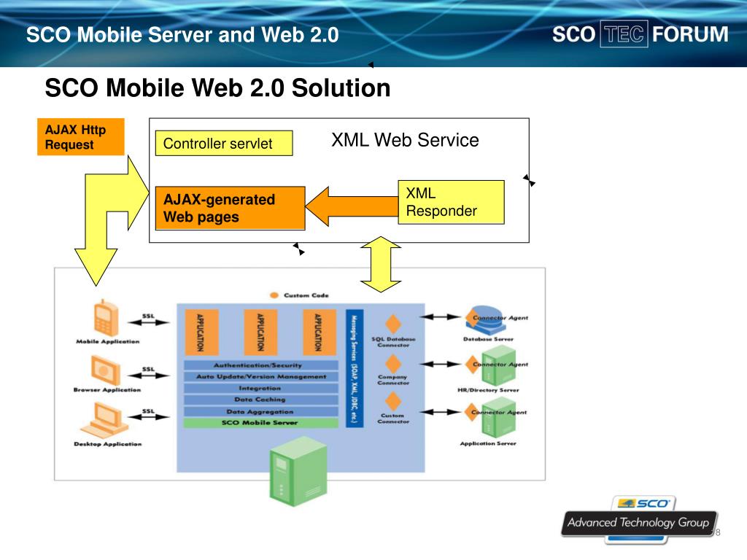Click the XML Web Service label
Image resolution: width=747 pixels, height=560 pixels.
405,140
